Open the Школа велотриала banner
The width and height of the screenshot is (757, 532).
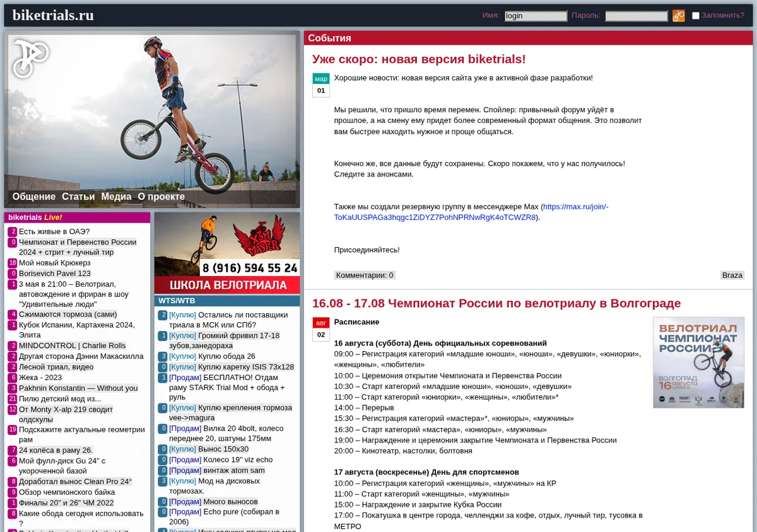point(227,253)
